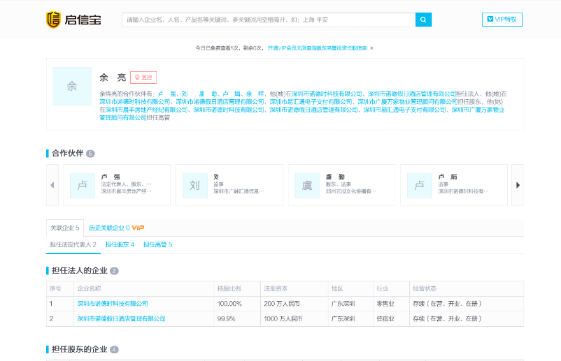Open the fourth partner's 卢 avatar
The image size is (561, 361).
419,185
